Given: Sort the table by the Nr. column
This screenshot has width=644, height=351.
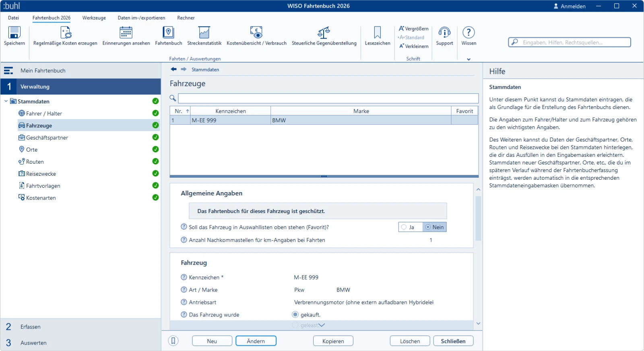Looking at the screenshot, I should click(x=180, y=111).
